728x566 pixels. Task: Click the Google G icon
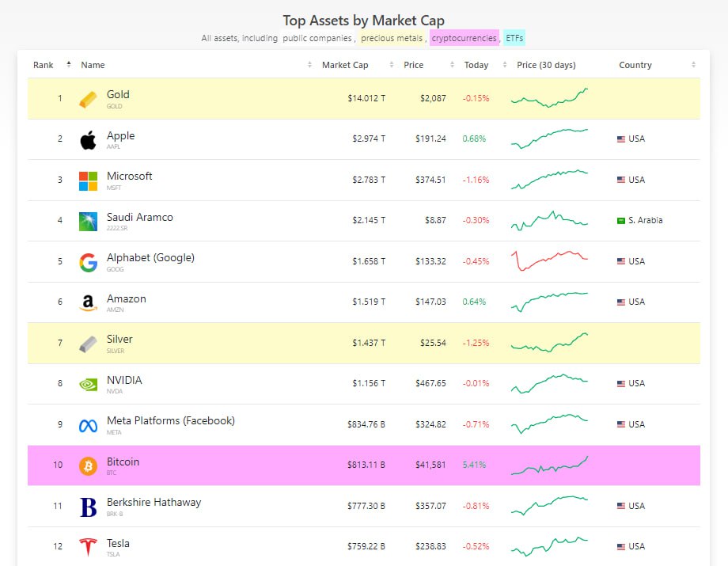click(x=88, y=263)
